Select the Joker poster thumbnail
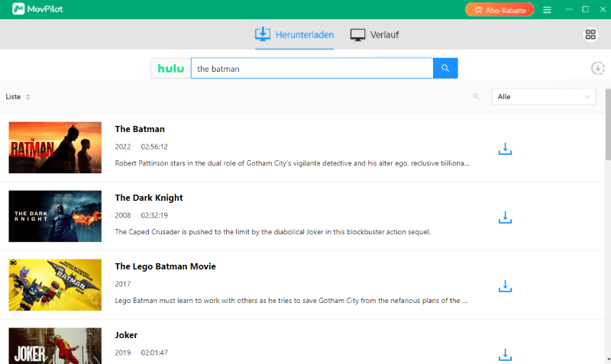The width and height of the screenshot is (611, 364). (x=55, y=346)
